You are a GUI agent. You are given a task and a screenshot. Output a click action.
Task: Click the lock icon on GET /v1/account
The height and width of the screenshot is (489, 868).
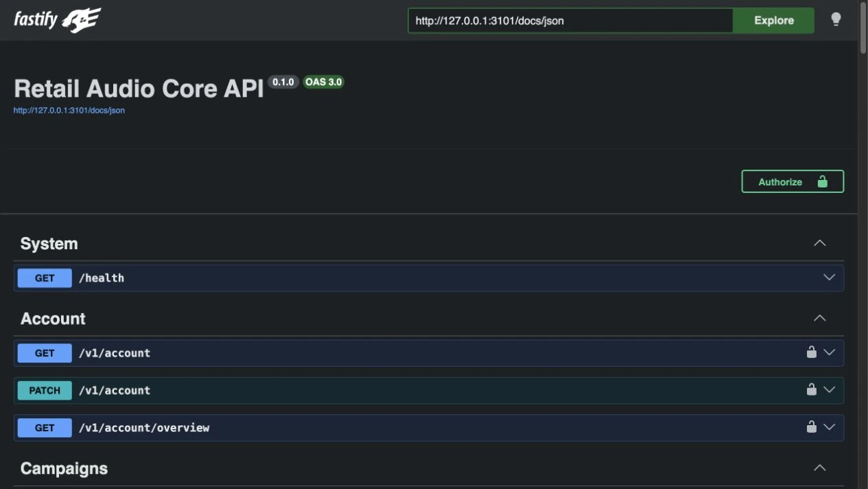pyautogui.click(x=811, y=352)
